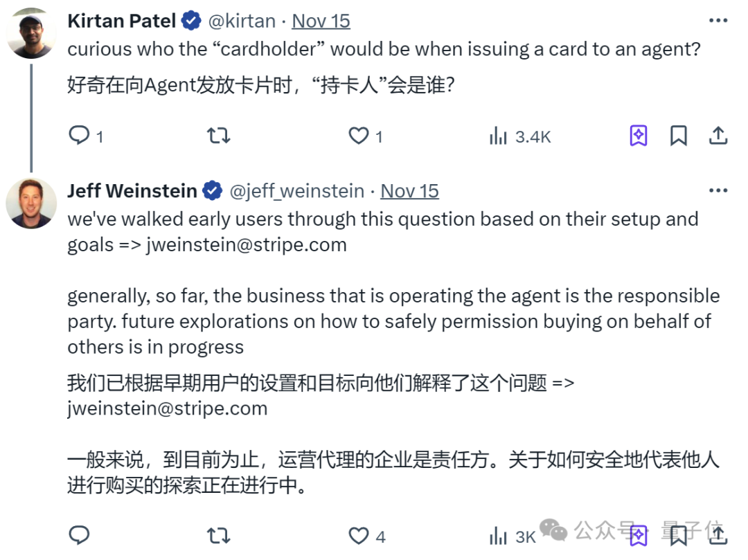This screenshot has height=560, width=748.
Task: View Jeff Weinstein's profile avatar
Action: pos(31,201)
